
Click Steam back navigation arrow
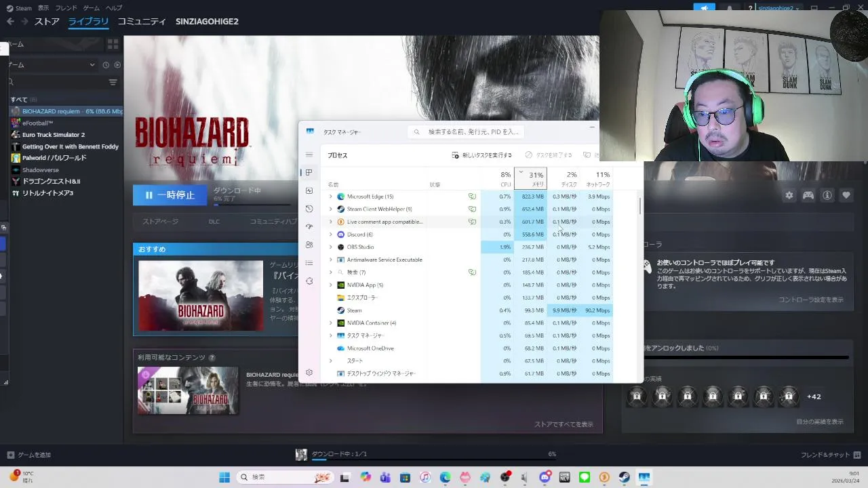[x=10, y=21]
